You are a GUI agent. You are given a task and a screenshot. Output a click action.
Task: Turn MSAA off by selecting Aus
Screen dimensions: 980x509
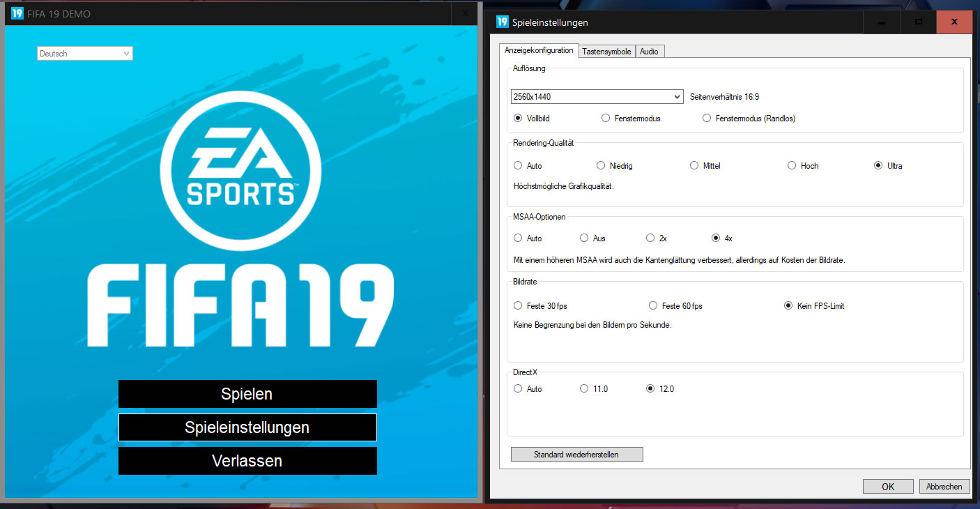click(583, 238)
